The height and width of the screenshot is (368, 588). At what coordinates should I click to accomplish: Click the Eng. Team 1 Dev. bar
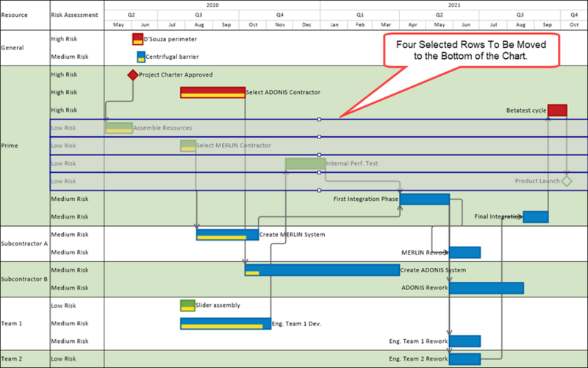226,323
